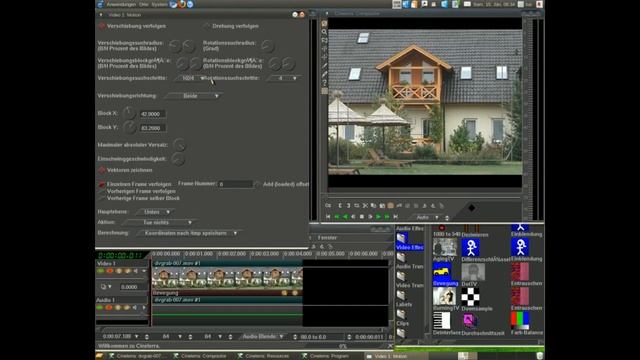Image resolution: width=640 pixels, height=360 pixels.
Task: Click the Block Y rotary knob
Action: (x=129, y=128)
